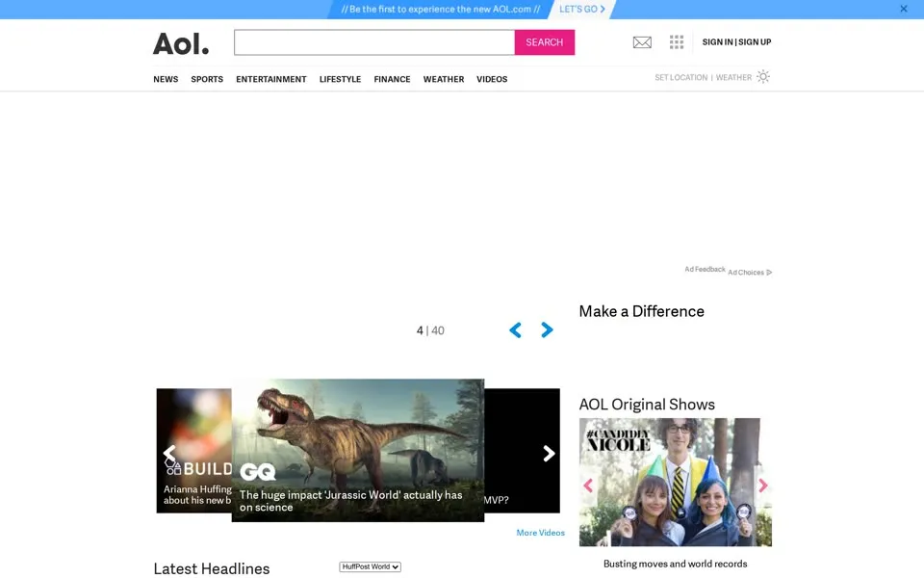The height and width of the screenshot is (578, 924).
Task: Open the apps grid icon
Action: coord(677,41)
